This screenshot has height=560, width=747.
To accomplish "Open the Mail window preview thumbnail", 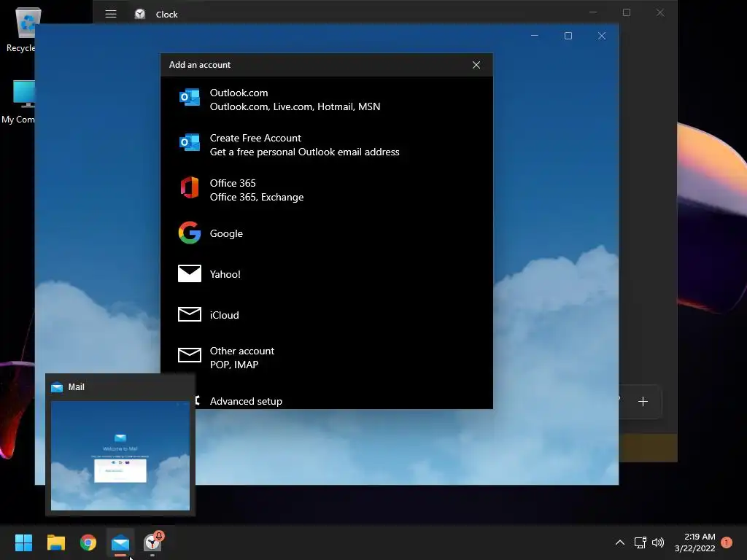I will tap(120, 456).
